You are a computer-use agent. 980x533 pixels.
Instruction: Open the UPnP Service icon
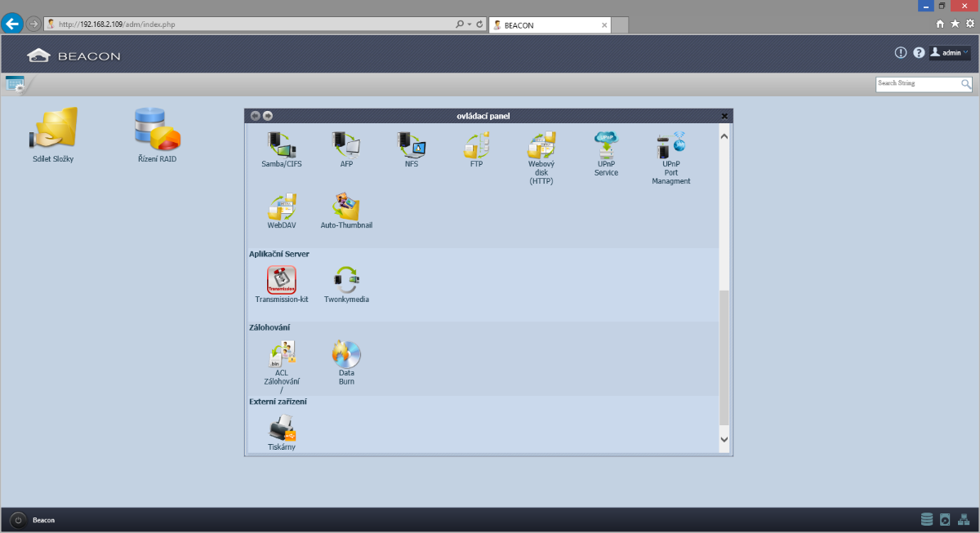606,145
